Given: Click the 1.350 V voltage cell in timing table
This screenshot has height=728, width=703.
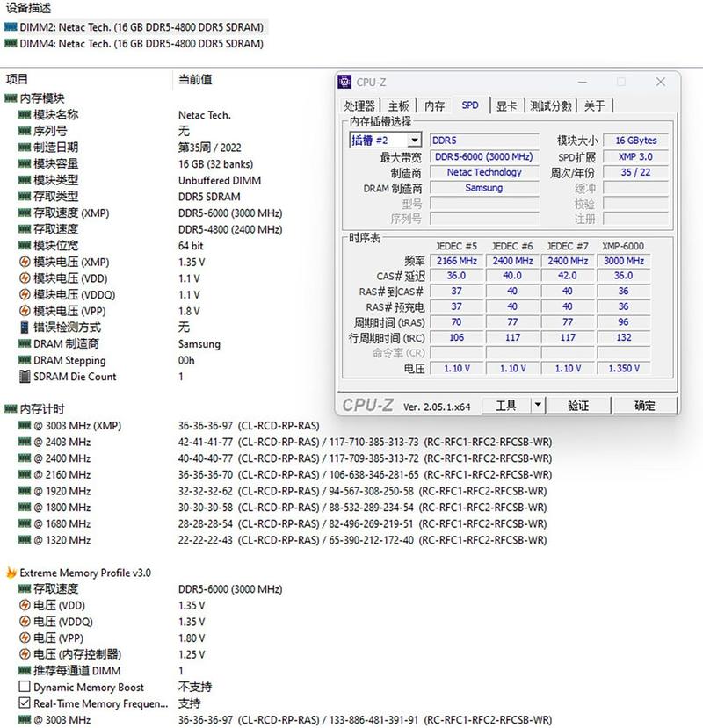Looking at the screenshot, I should pos(624,368).
